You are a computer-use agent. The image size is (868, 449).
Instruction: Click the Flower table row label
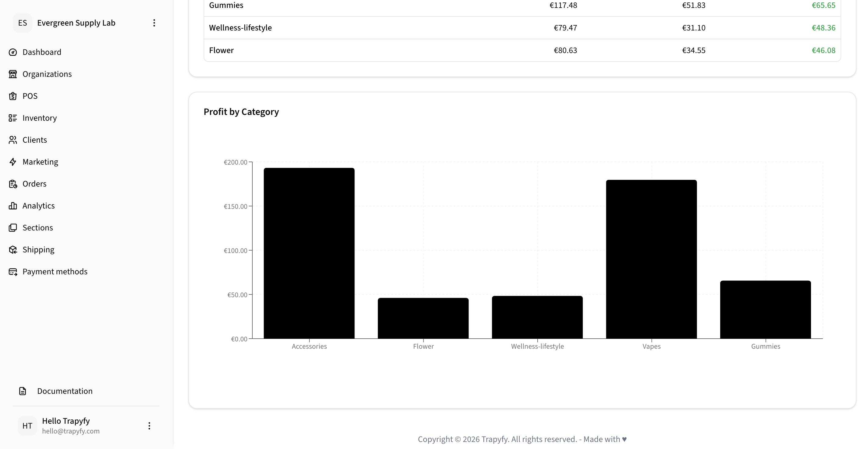tap(221, 50)
